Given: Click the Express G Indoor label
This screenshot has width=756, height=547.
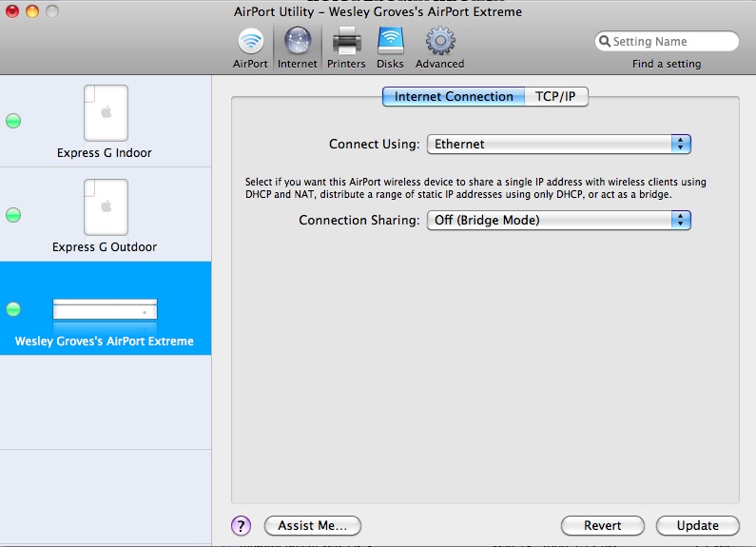Looking at the screenshot, I should pyautogui.click(x=105, y=152).
